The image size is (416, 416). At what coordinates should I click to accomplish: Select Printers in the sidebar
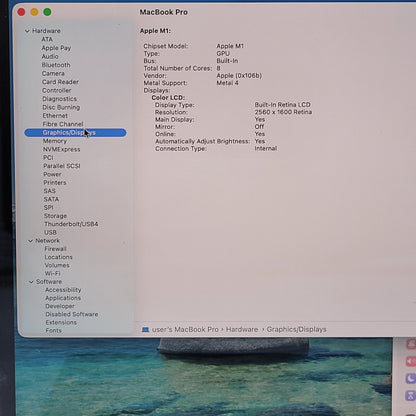click(55, 183)
